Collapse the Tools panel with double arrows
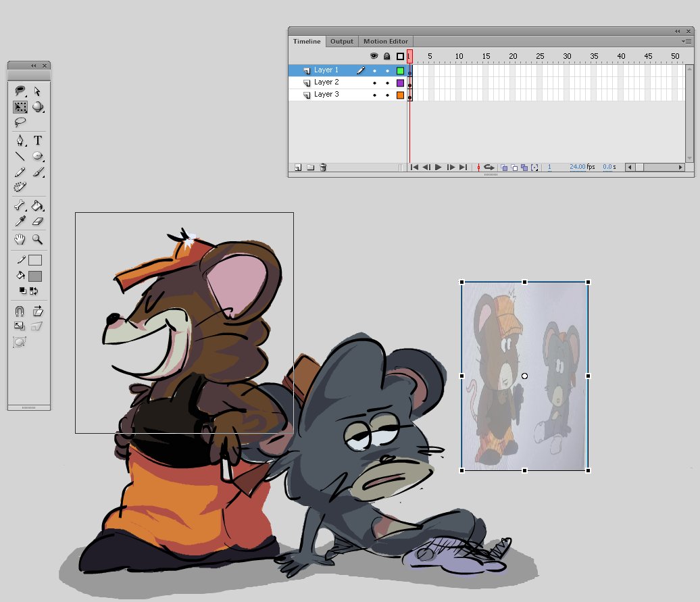 34,66
